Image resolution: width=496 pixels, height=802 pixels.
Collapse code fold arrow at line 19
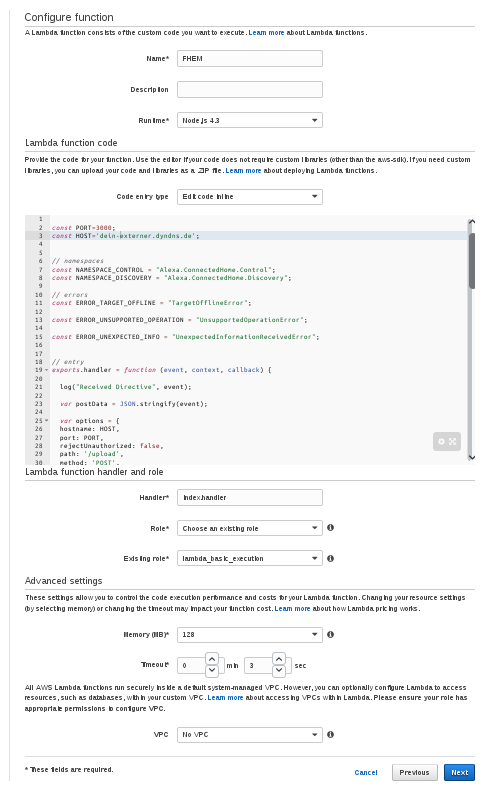(47, 370)
